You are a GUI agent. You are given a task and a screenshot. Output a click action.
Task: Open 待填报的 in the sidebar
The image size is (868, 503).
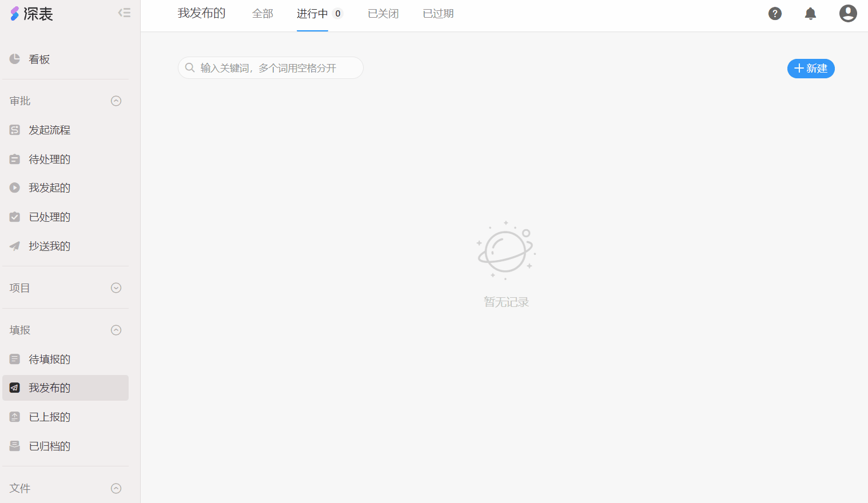49,360
